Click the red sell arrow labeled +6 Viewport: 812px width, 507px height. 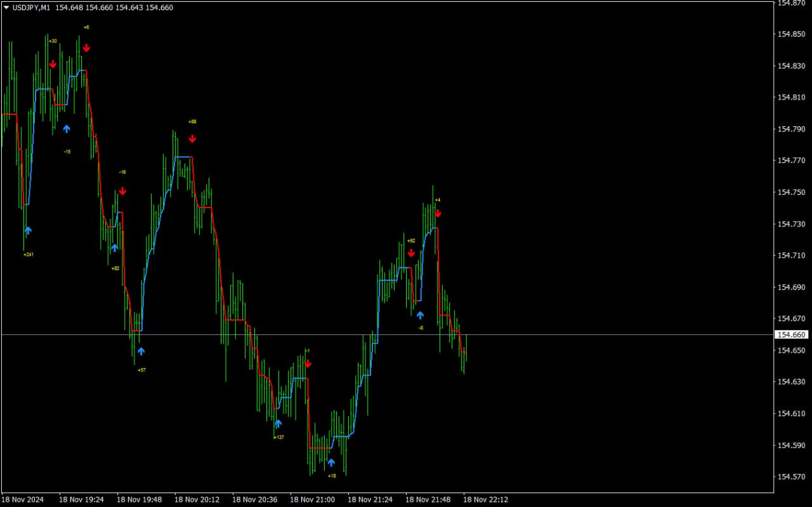tap(86, 48)
